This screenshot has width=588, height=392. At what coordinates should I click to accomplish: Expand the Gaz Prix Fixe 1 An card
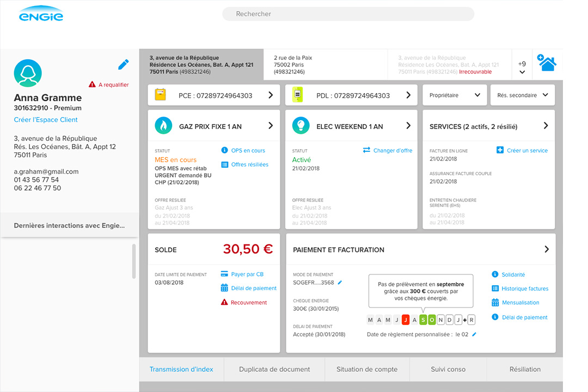pos(271,126)
